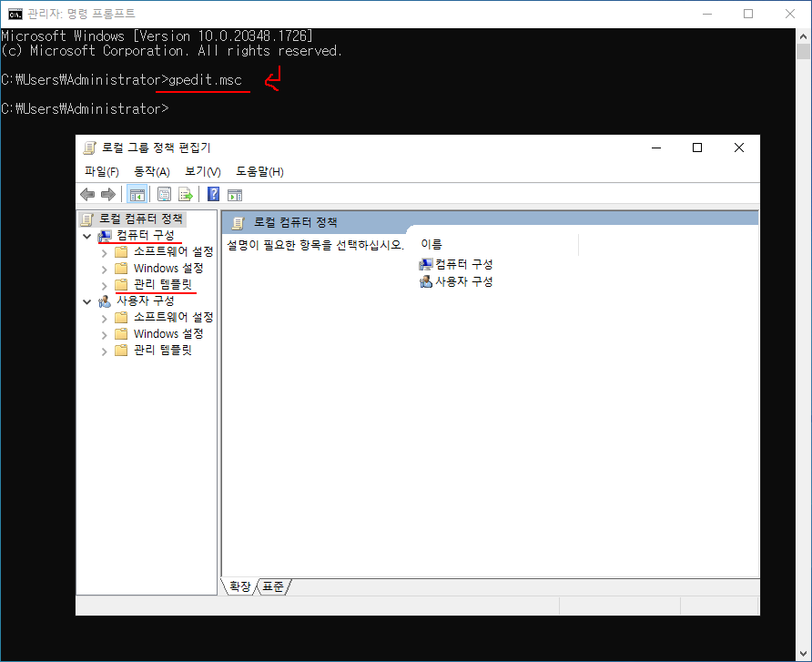812x662 pixels.
Task: Maximize the 로컬 그룹 정책 편집기 window
Action: (x=697, y=148)
